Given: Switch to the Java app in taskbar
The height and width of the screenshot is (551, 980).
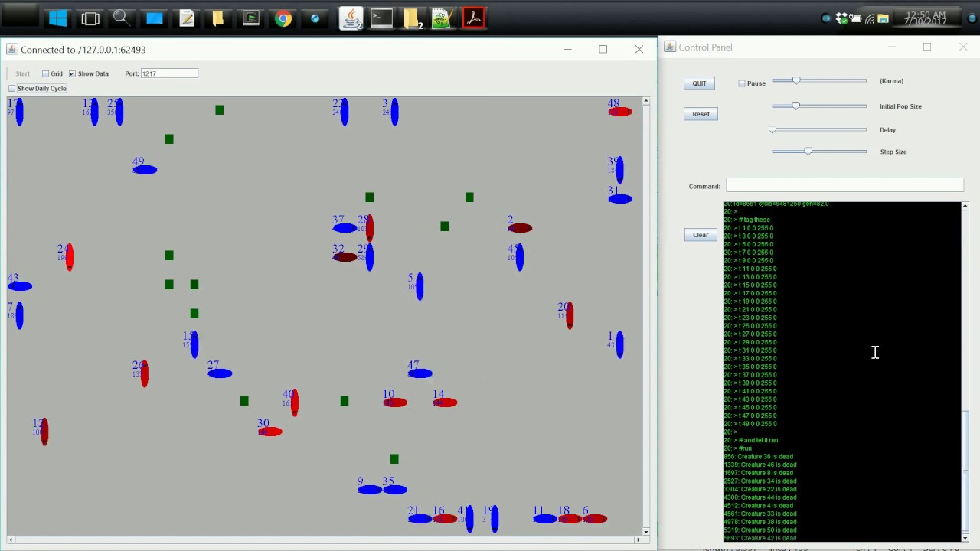Looking at the screenshot, I should [351, 18].
